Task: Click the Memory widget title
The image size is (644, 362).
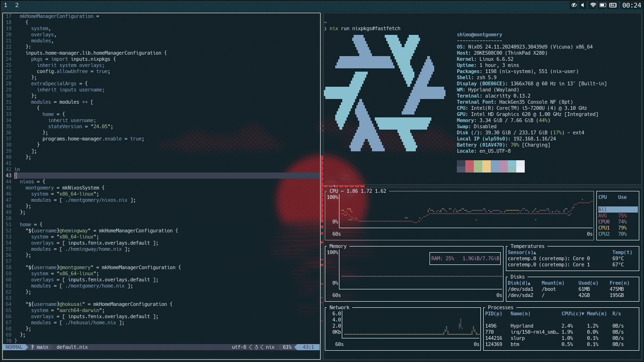Action: (x=338, y=246)
